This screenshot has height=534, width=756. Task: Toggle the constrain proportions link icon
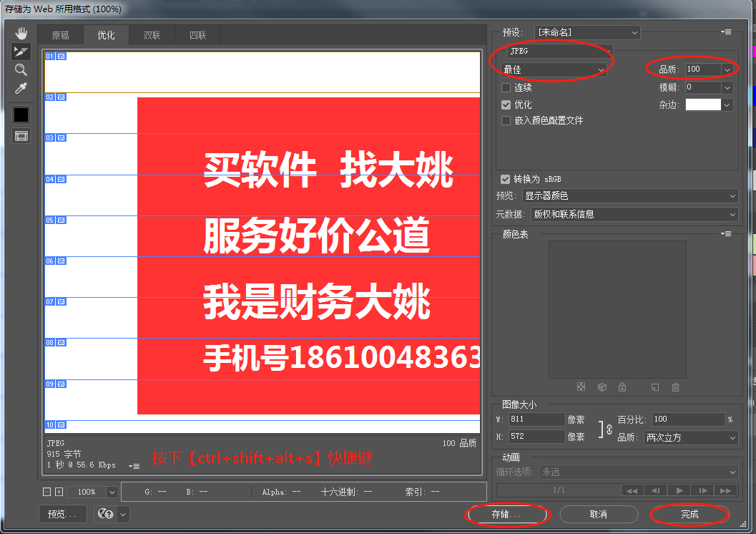click(x=609, y=429)
